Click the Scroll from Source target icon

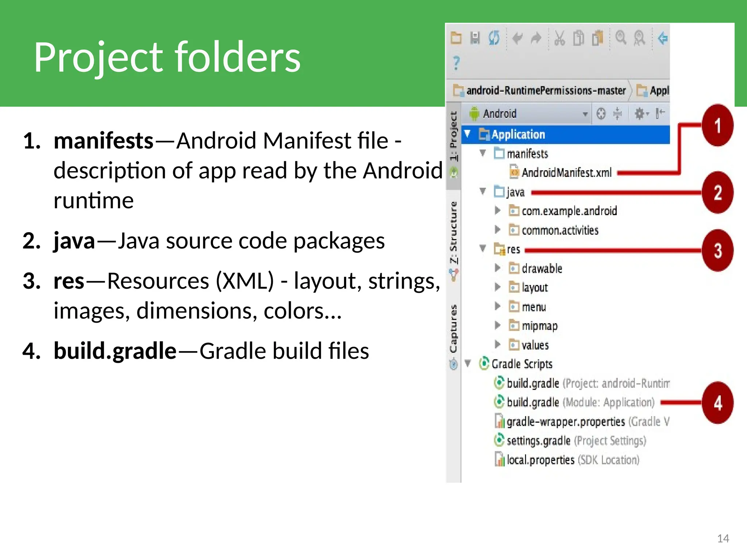point(601,114)
